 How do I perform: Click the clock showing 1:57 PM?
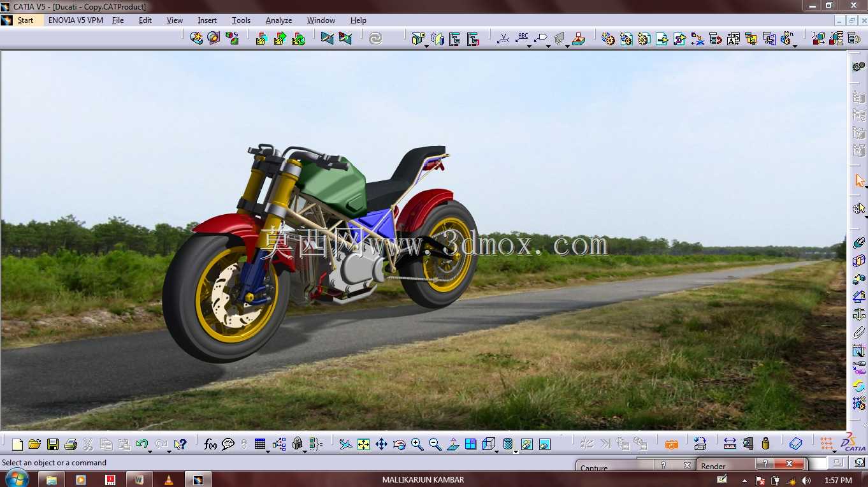click(x=838, y=480)
